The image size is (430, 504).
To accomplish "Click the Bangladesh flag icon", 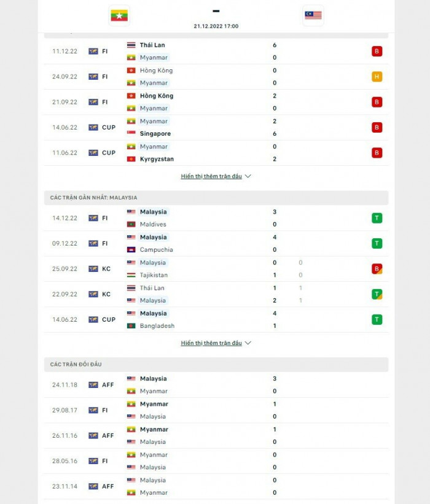I will pos(131,326).
